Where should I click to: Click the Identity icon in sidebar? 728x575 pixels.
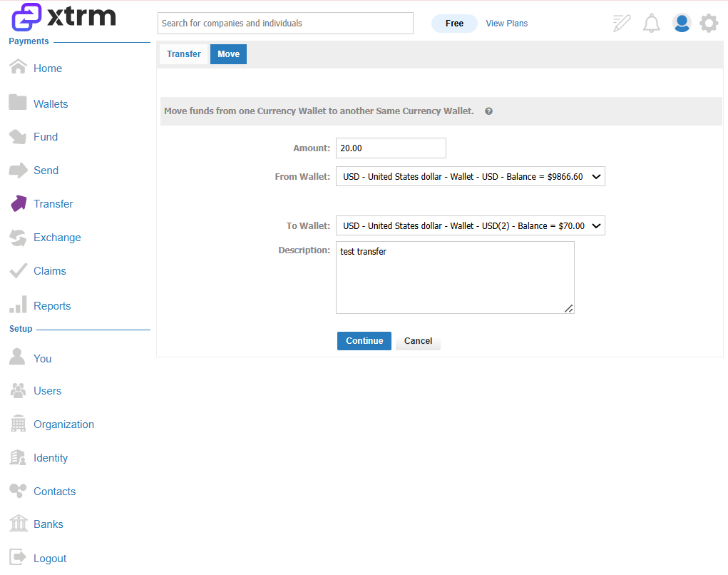[x=18, y=457]
